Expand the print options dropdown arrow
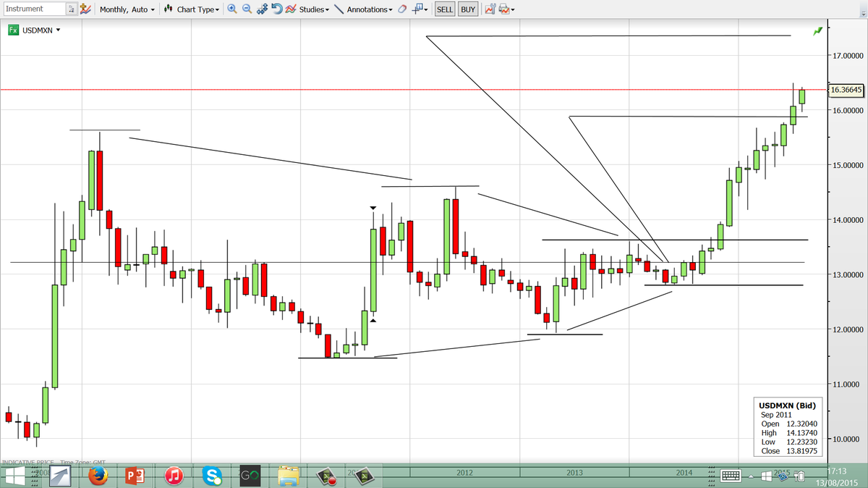This screenshot has height=488, width=868. click(x=513, y=10)
